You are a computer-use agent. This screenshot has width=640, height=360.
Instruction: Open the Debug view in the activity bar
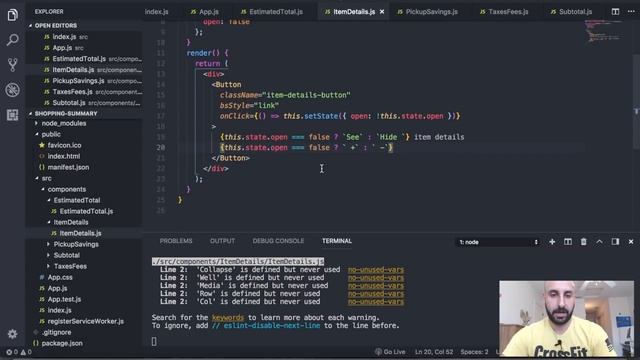pyautogui.click(x=12, y=90)
